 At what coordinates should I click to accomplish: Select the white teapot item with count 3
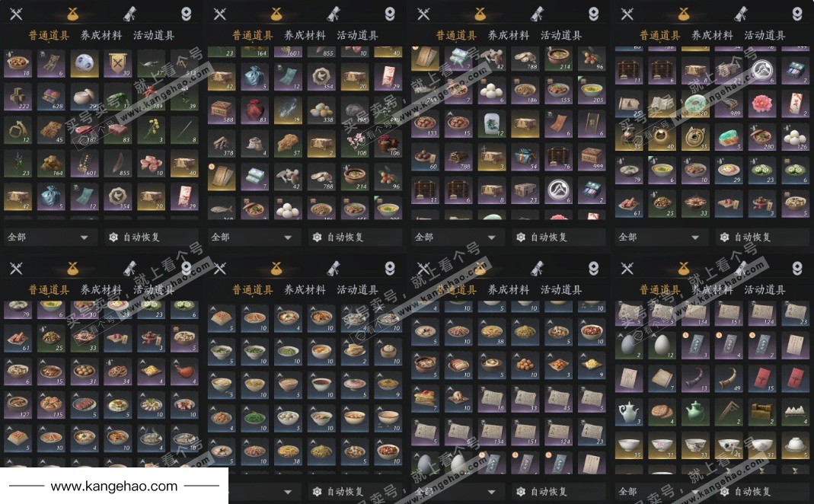[629, 412]
